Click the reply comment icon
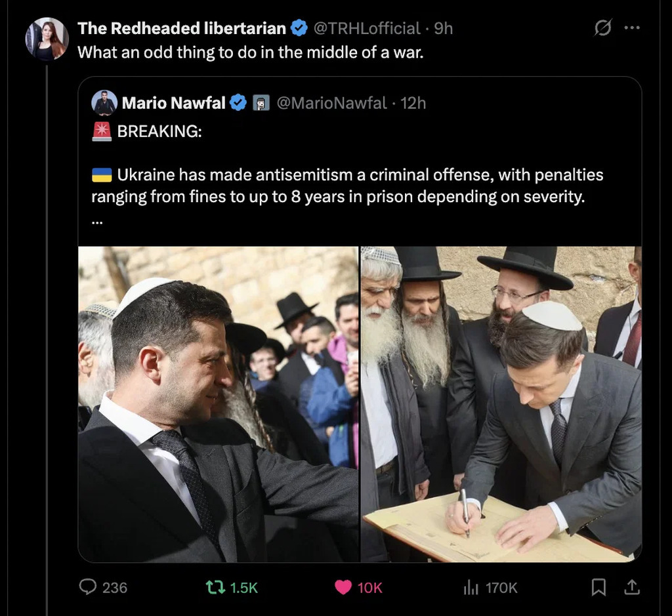 [x=88, y=587]
